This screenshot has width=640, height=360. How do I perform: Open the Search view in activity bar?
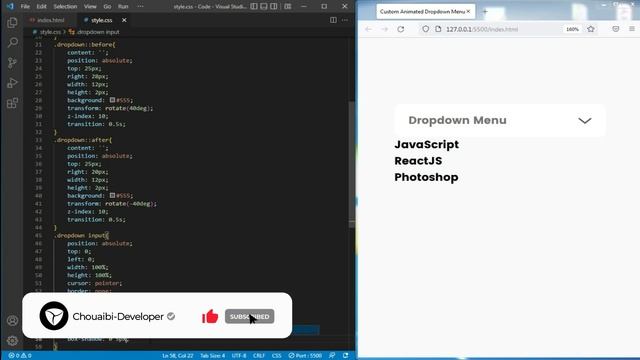[12, 42]
